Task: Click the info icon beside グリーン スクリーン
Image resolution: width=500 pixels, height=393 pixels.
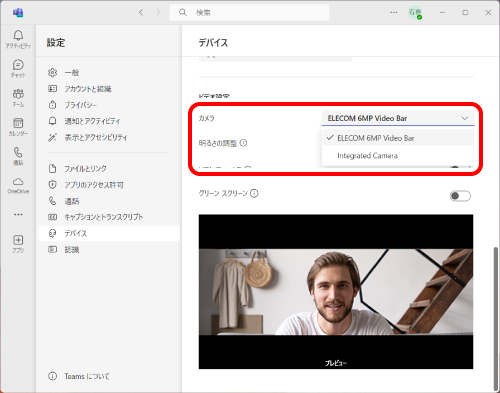Action: [254, 193]
